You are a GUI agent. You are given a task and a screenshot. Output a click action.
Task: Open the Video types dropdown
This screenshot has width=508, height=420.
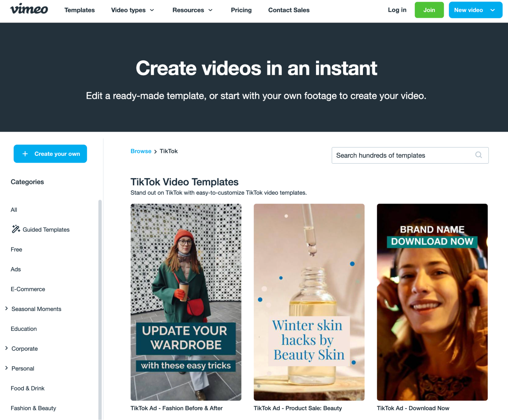[x=132, y=10]
